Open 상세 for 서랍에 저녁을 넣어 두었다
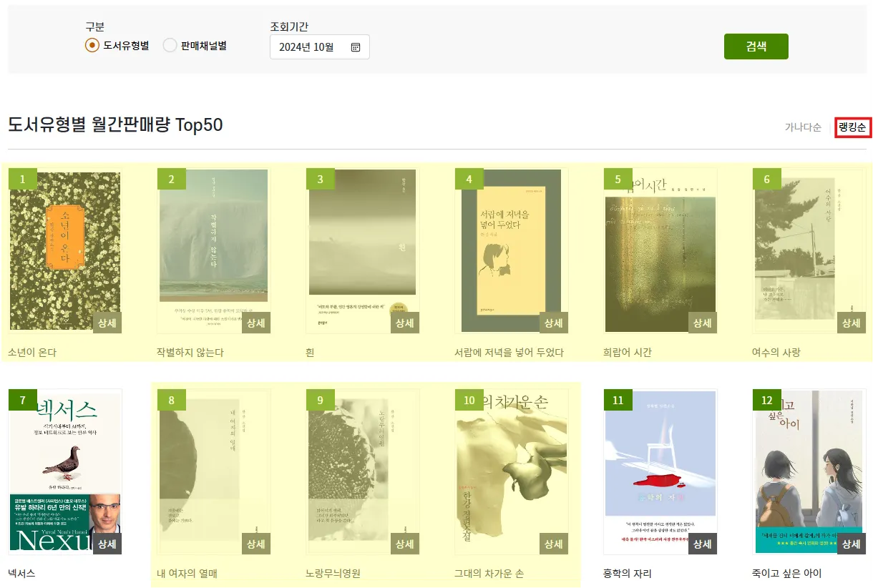The image size is (873, 588). tap(554, 323)
